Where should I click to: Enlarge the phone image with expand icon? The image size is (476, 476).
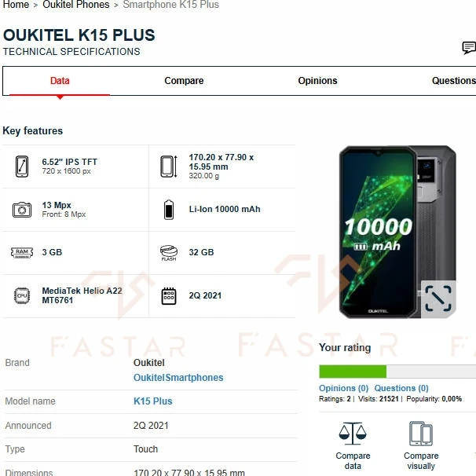tap(438, 298)
